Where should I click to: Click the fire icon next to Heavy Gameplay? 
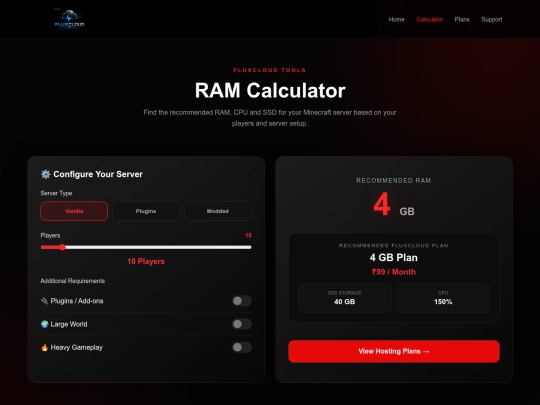(x=44, y=347)
